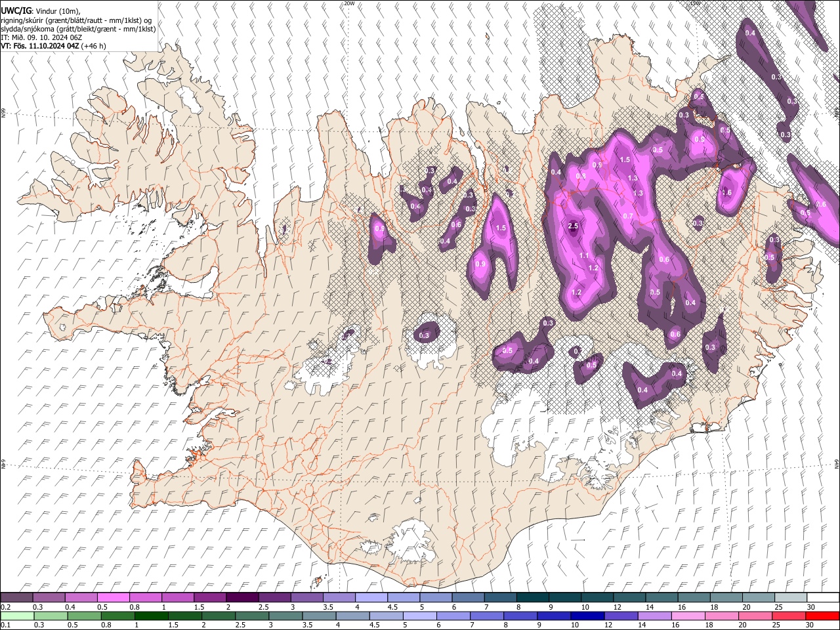Click the 0.1 label under the rain scale

click(5, 625)
